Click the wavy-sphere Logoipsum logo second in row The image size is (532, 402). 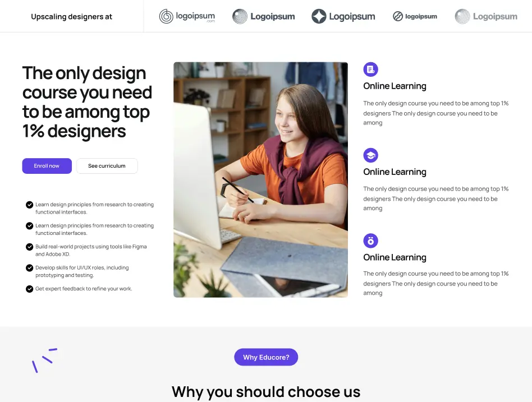pos(264,16)
